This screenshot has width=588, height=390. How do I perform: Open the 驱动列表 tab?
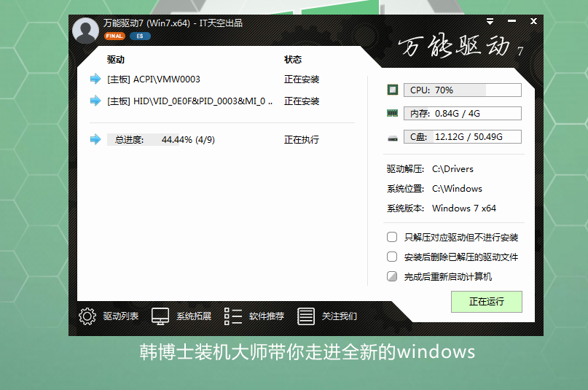[121, 316]
